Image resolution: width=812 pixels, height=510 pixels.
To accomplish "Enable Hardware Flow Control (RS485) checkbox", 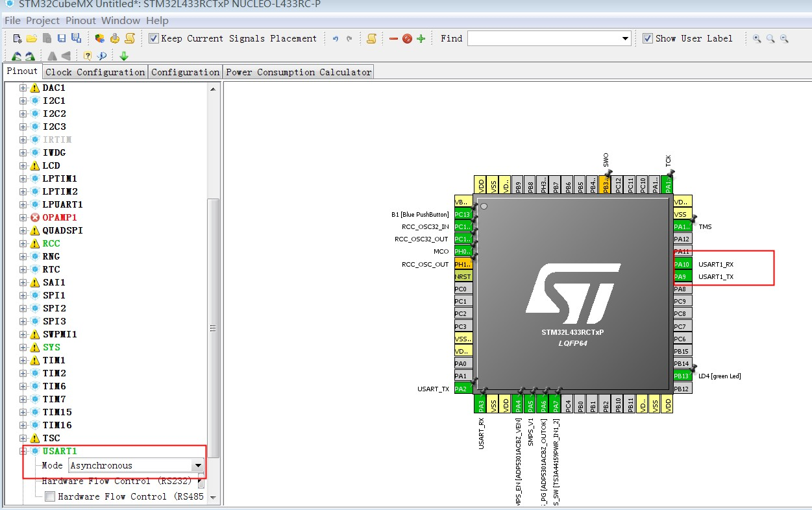I will click(x=49, y=496).
